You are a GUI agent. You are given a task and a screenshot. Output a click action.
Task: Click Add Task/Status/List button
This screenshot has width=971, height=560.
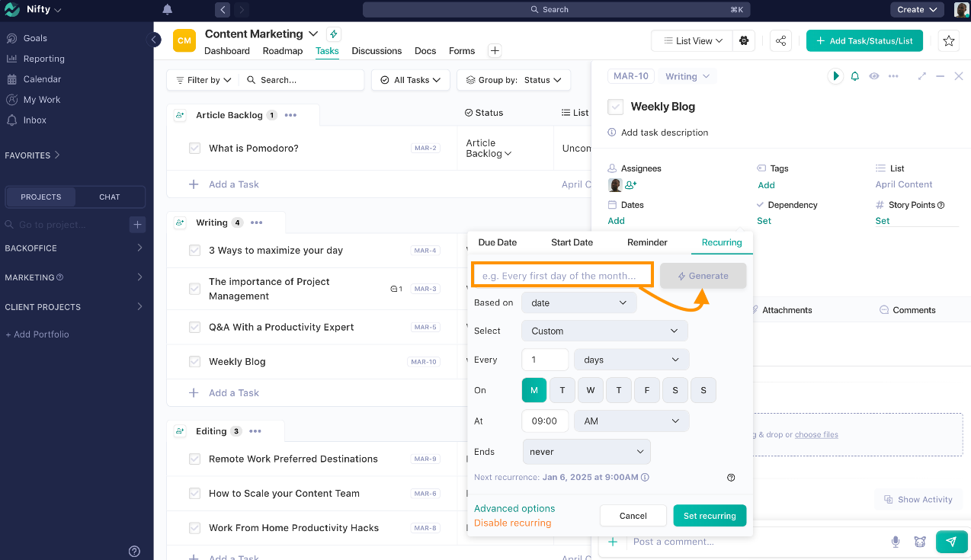click(864, 41)
